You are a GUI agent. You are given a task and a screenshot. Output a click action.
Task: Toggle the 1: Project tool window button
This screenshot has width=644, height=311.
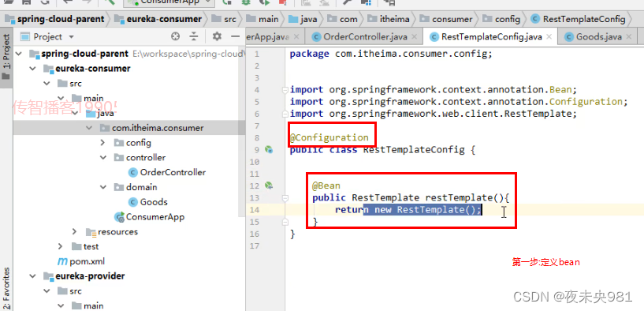tap(6, 58)
